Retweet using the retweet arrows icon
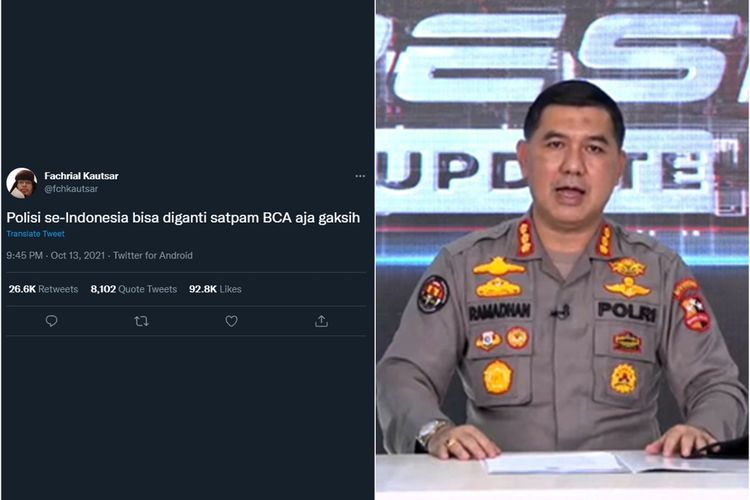Screen dimensions: 750x500 pos(141,321)
